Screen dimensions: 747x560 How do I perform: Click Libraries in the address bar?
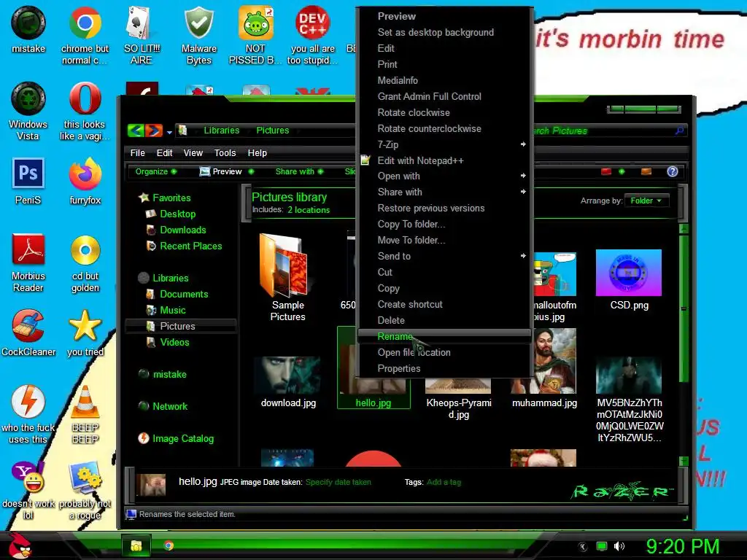222,130
